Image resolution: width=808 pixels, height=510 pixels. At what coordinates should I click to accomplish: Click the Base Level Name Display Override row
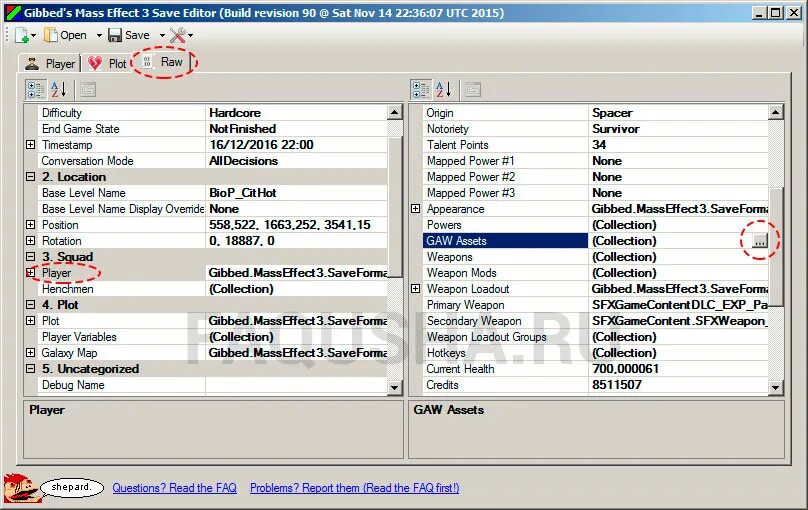tap(212, 209)
